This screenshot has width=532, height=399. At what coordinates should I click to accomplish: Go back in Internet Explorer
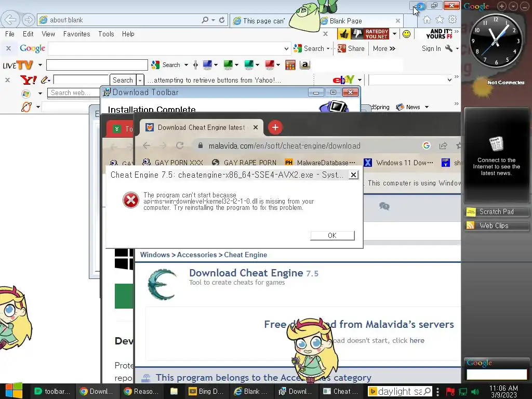click(10, 20)
